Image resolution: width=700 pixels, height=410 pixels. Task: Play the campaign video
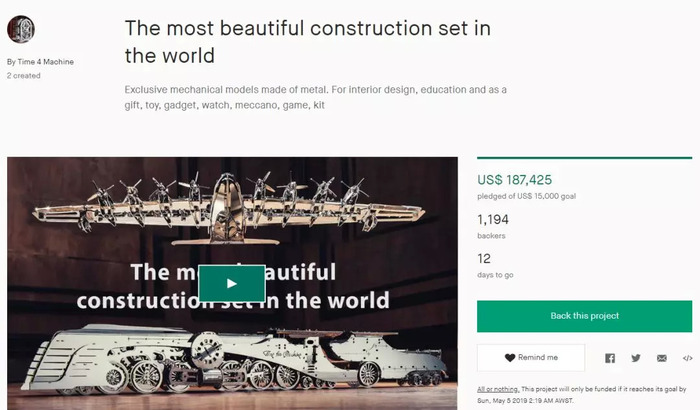232,283
